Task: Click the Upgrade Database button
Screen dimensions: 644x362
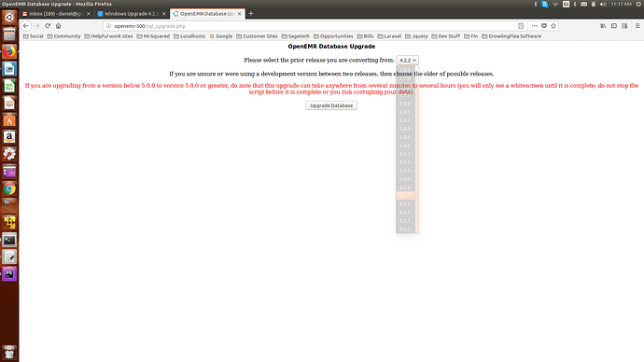Action: tap(331, 105)
